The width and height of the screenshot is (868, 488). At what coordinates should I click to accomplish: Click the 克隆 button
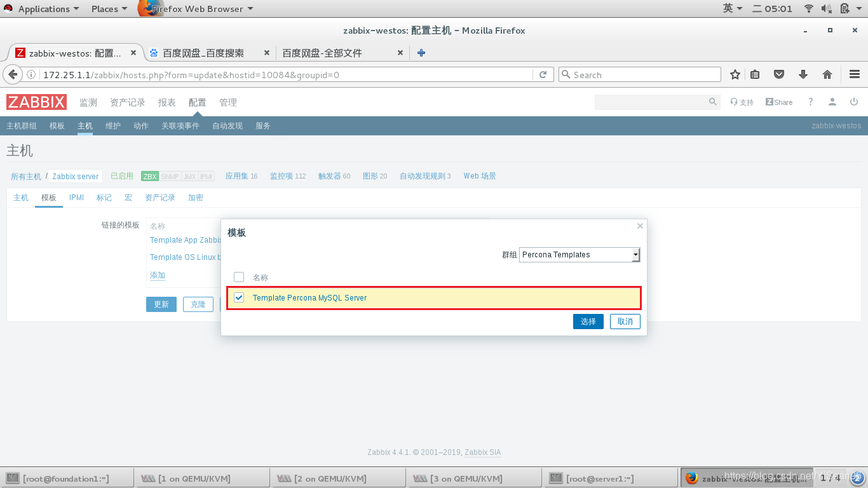point(198,304)
